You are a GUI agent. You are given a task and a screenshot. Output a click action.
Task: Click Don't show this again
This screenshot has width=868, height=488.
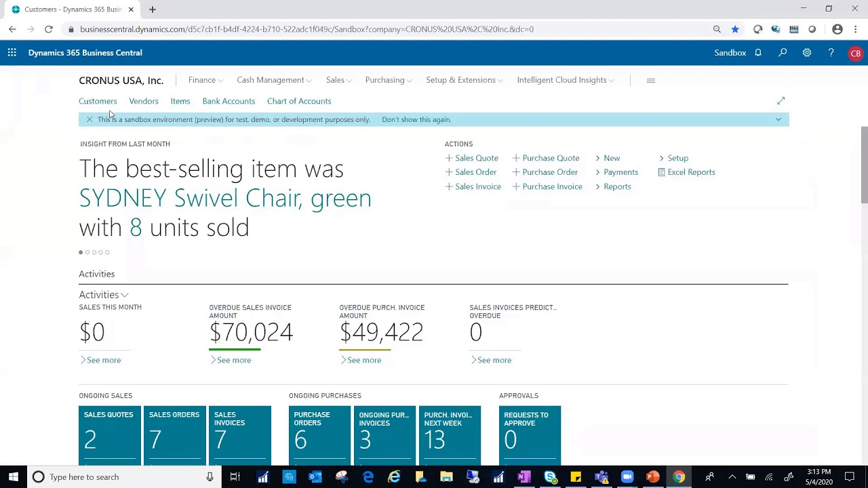click(x=416, y=119)
